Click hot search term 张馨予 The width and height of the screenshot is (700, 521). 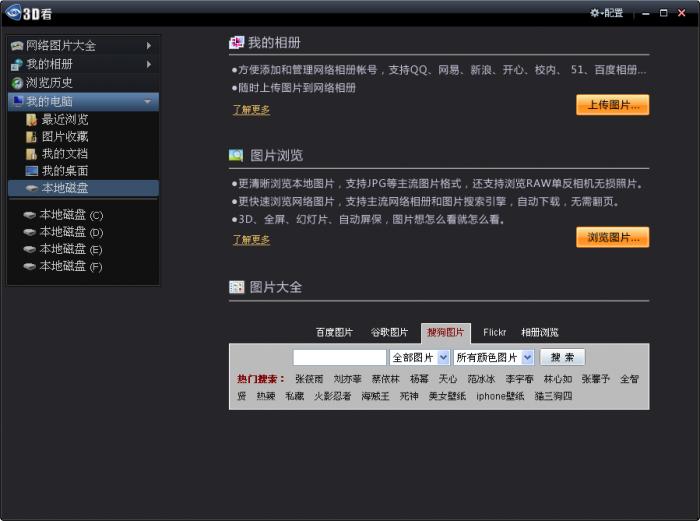click(596, 379)
